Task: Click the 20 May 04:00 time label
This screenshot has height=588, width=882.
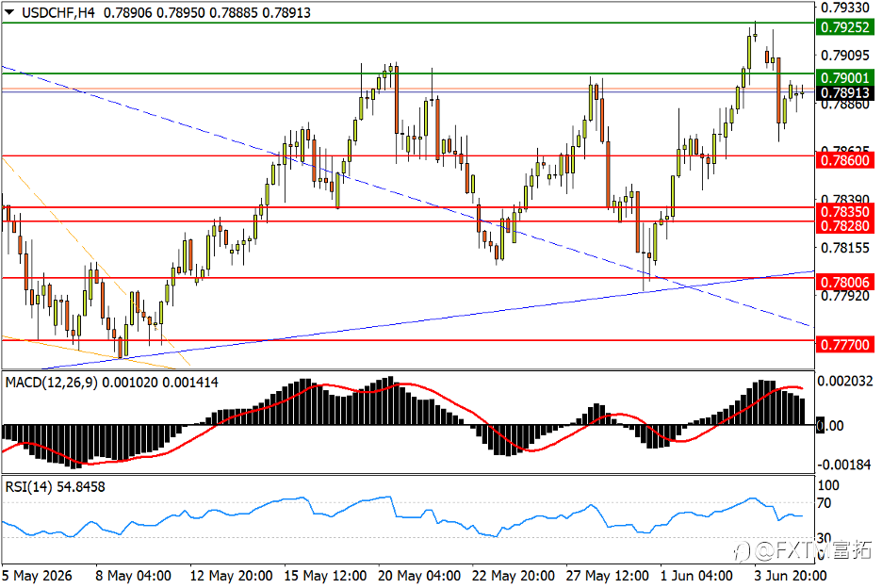Action: tap(419, 576)
